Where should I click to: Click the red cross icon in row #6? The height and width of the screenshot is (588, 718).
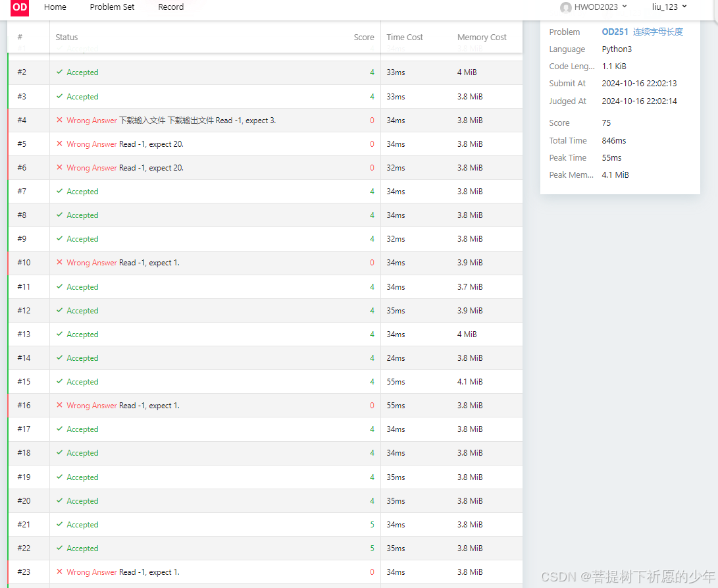tap(59, 167)
